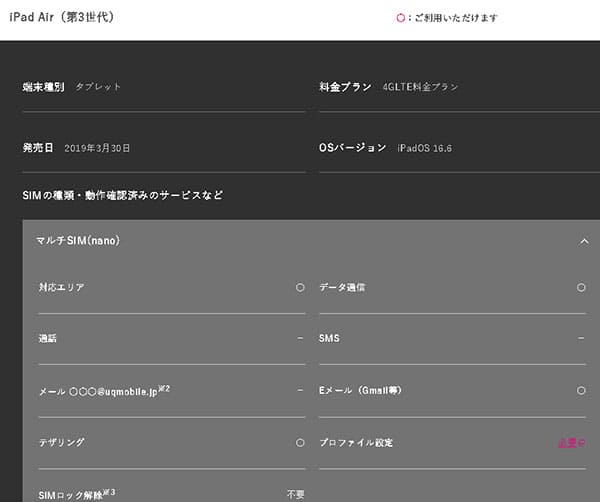Image resolution: width=600 pixels, height=502 pixels.
Task: Click the circle icon for テザリング
Action: 300,443
